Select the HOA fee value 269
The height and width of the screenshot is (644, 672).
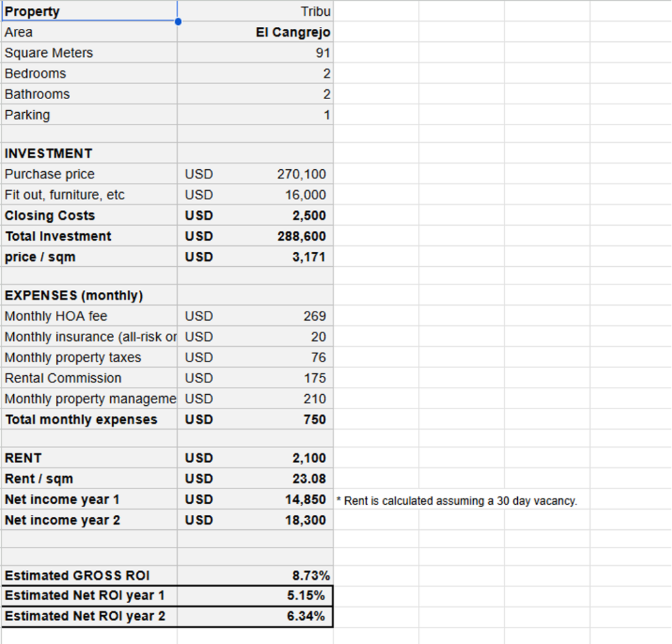coord(255,315)
